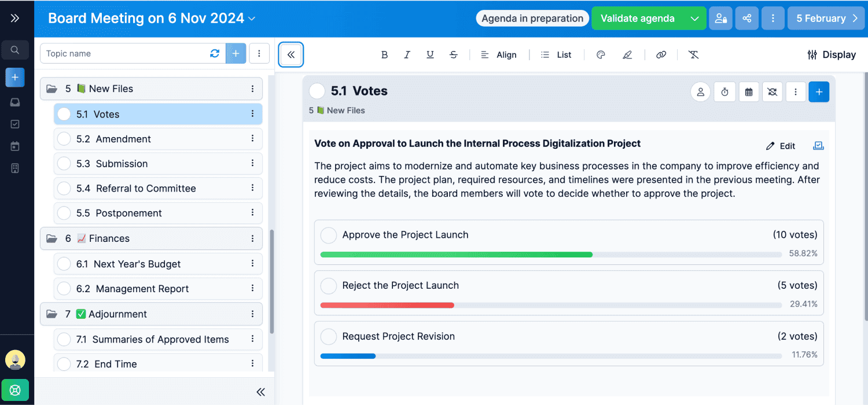Refresh topics using the sync icon
Screen dimensions: 868x405
[x=215, y=53]
